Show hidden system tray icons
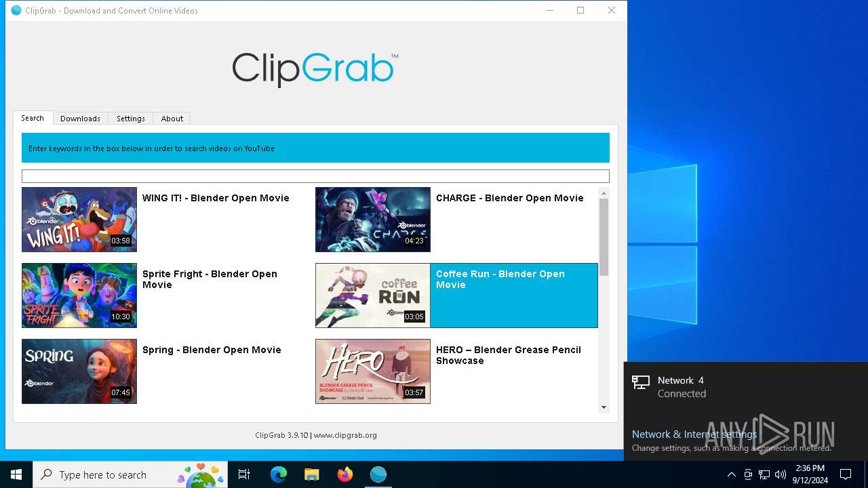868x488 pixels. 731,474
